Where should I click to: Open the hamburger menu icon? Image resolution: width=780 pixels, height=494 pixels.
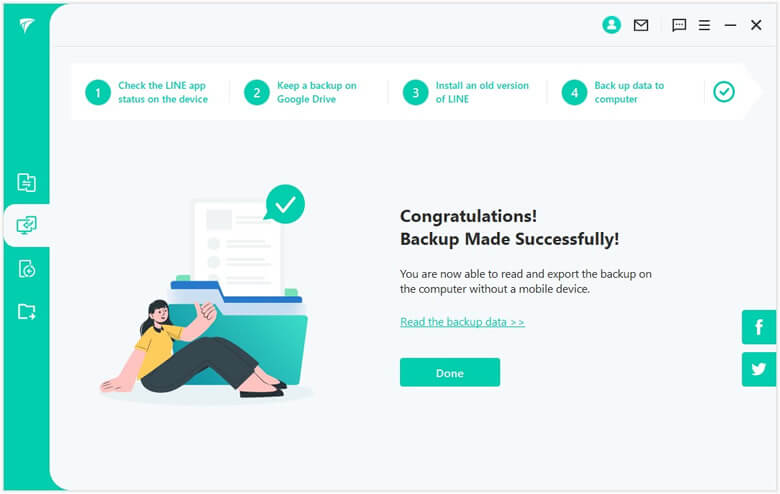point(704,25)
